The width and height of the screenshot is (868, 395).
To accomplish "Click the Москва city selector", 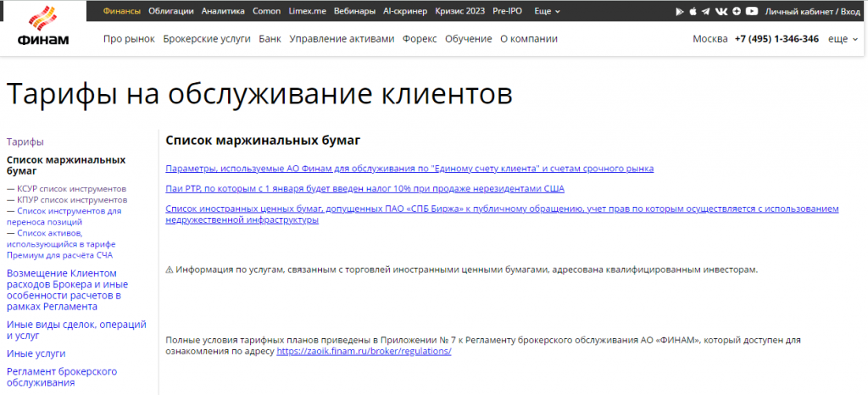I will (710, 39).
